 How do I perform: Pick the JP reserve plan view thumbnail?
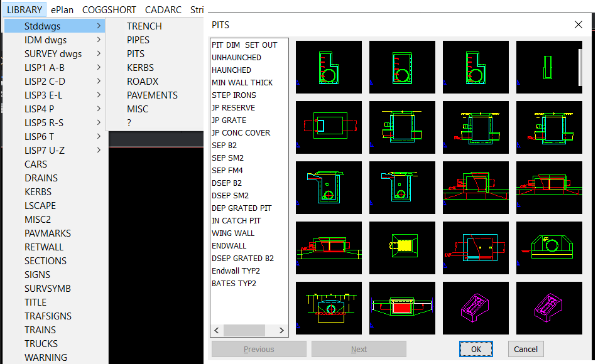tap(329, 127)
